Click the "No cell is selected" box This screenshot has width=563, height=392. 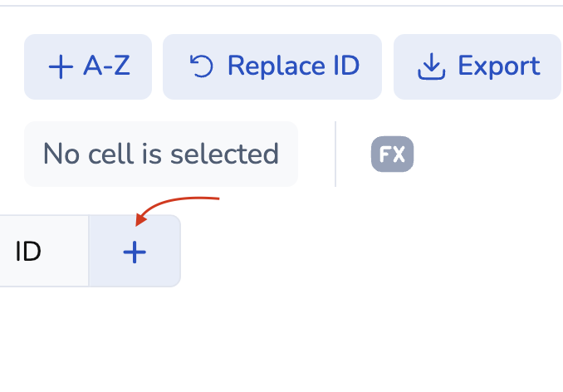161,154
